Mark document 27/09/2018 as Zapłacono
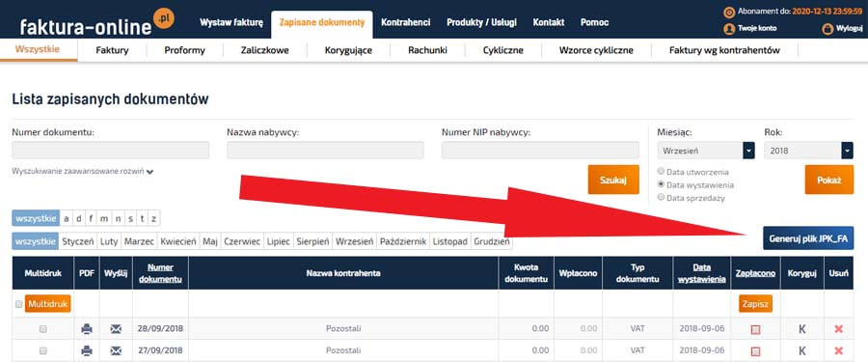Image resolution: width=868 pixels, height=362 pixels. pyautogui.click(x=755, y=351)
